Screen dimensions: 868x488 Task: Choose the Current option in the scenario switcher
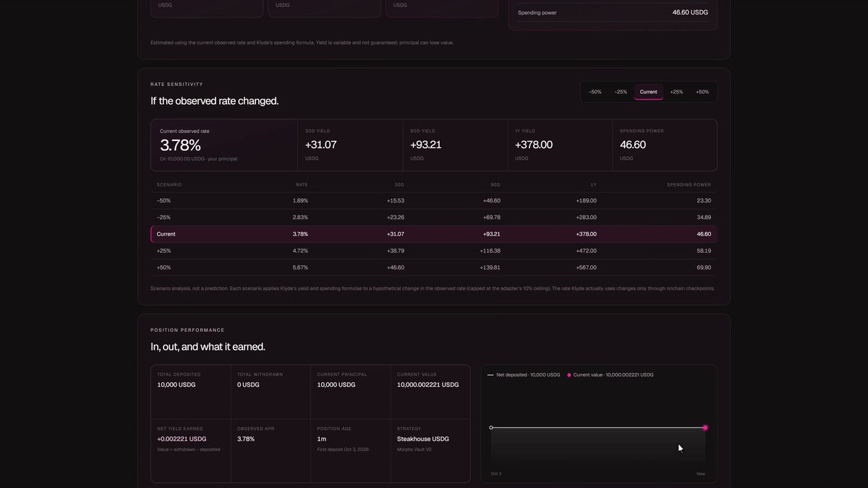(649, 92)
